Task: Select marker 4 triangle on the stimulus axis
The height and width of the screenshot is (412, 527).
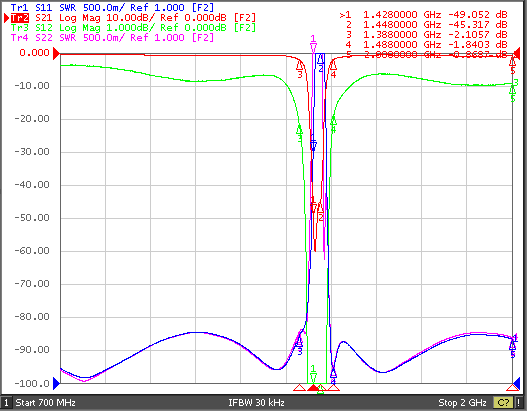Action: (x=333, y=388)
